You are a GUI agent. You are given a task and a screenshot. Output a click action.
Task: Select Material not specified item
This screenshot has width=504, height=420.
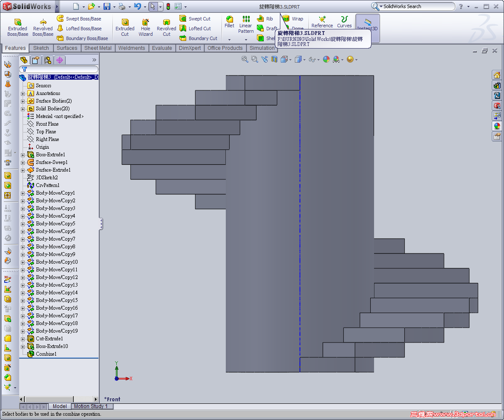(56, 116)
